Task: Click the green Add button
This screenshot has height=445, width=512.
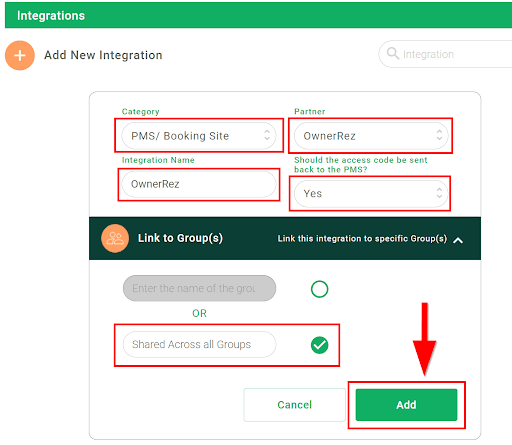Action: [x=406, y=405]
